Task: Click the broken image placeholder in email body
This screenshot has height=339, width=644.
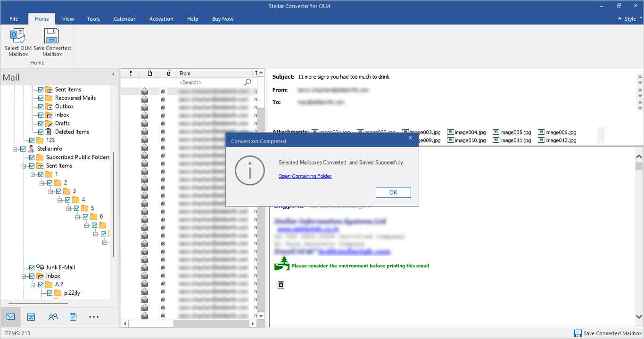Action: tap(281, 285)
